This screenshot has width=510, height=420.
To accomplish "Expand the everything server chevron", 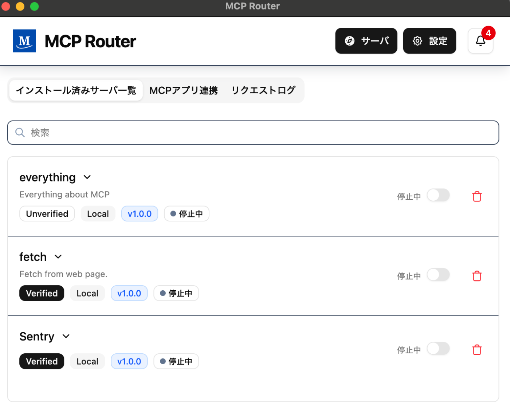I will pyautogui.click(x=87, y=177).
